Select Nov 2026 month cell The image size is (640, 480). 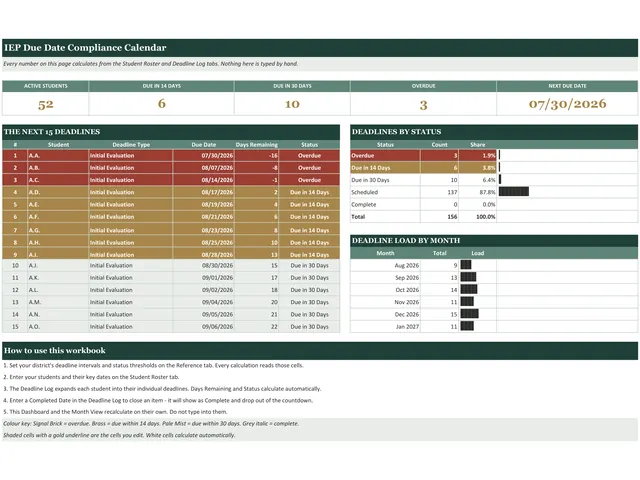(x=385, y=302)
